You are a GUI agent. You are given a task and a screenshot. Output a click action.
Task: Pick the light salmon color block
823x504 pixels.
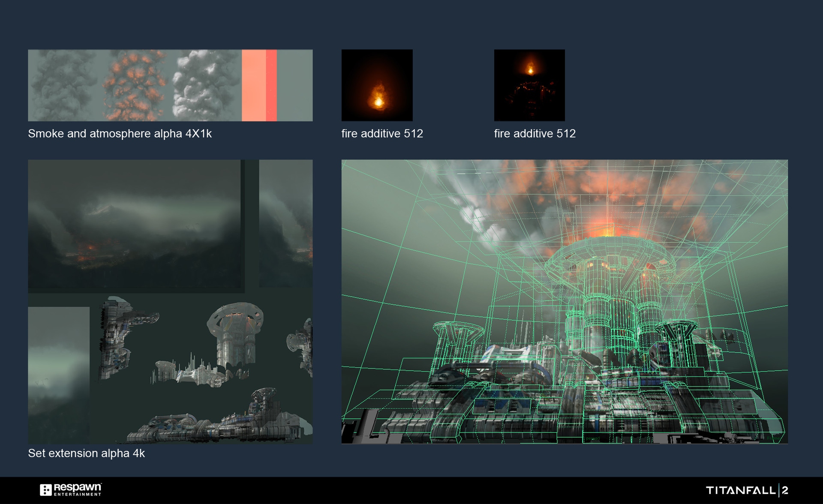coord(254,85)
